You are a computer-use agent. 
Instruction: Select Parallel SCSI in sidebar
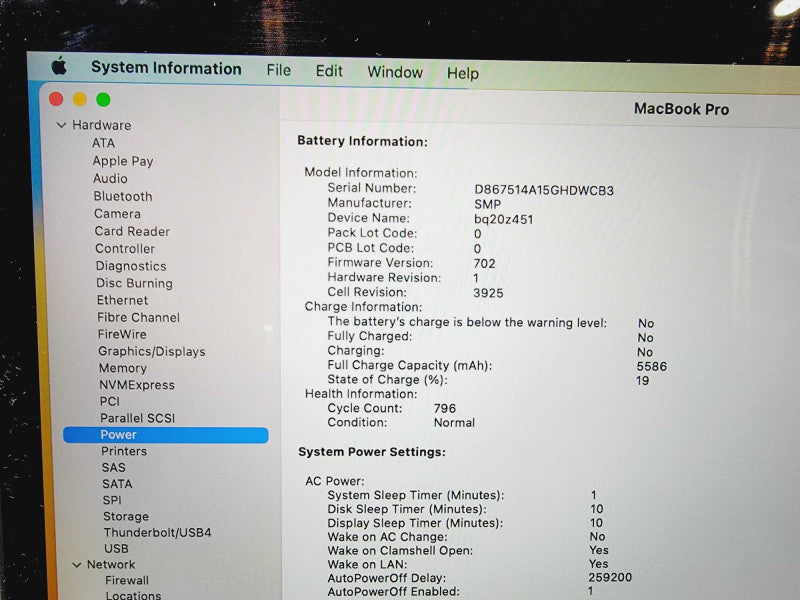138,418
